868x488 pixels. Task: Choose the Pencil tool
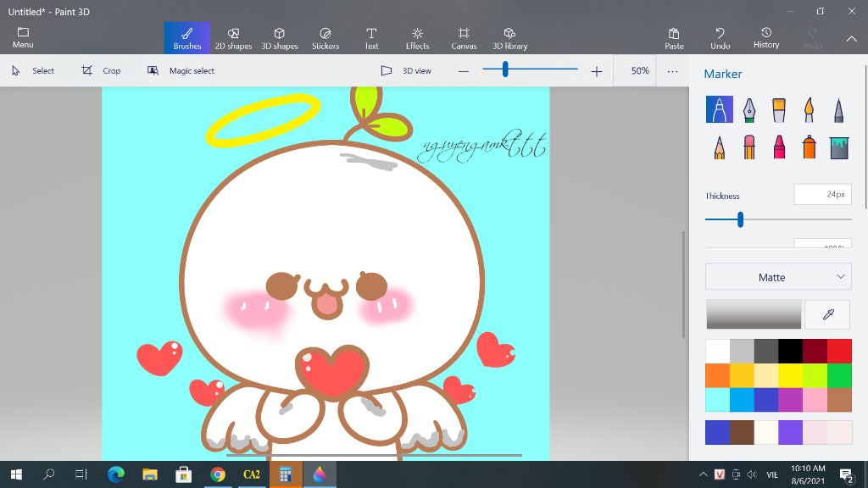[719, 147]
